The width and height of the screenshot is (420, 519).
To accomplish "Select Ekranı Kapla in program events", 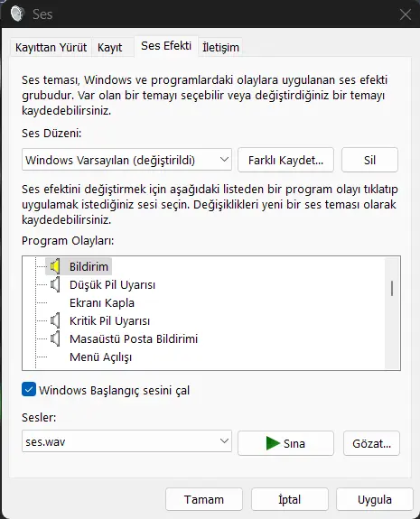I will click(102, 303).
